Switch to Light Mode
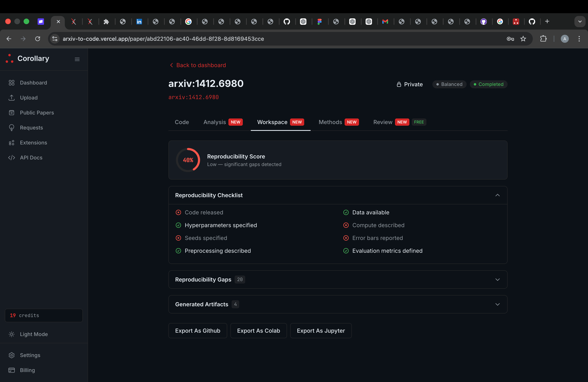Viewport: 588px width, 382px height. (44, 334)
